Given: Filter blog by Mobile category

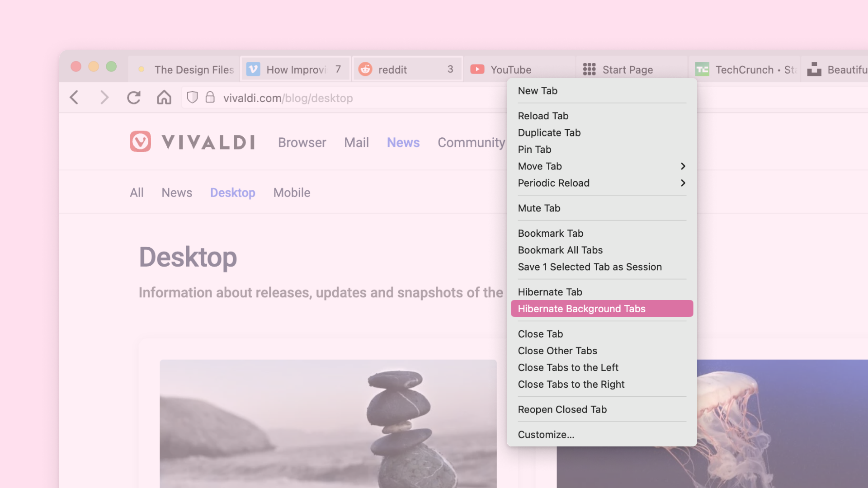Looking at the screenshot, I should click(292, 192).
